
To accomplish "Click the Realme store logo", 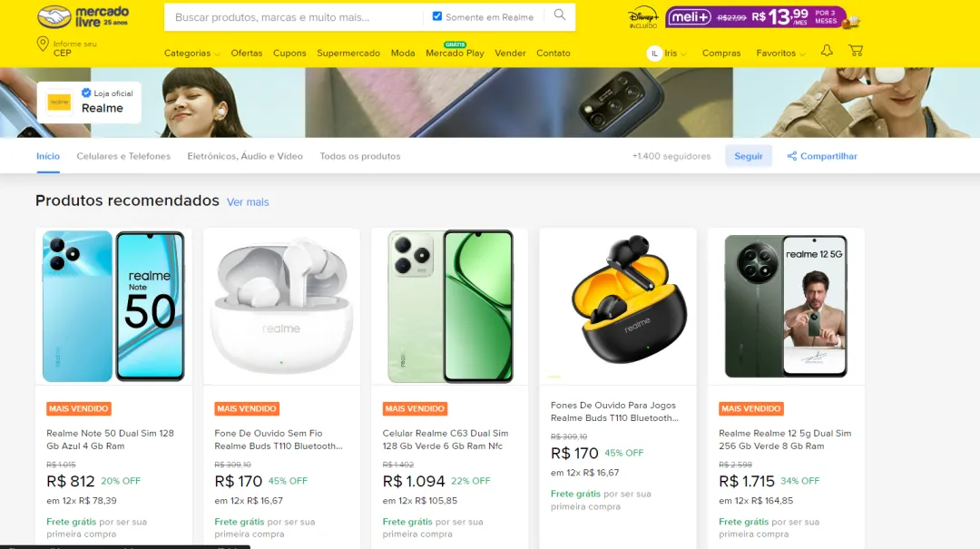I will point(59,103).
